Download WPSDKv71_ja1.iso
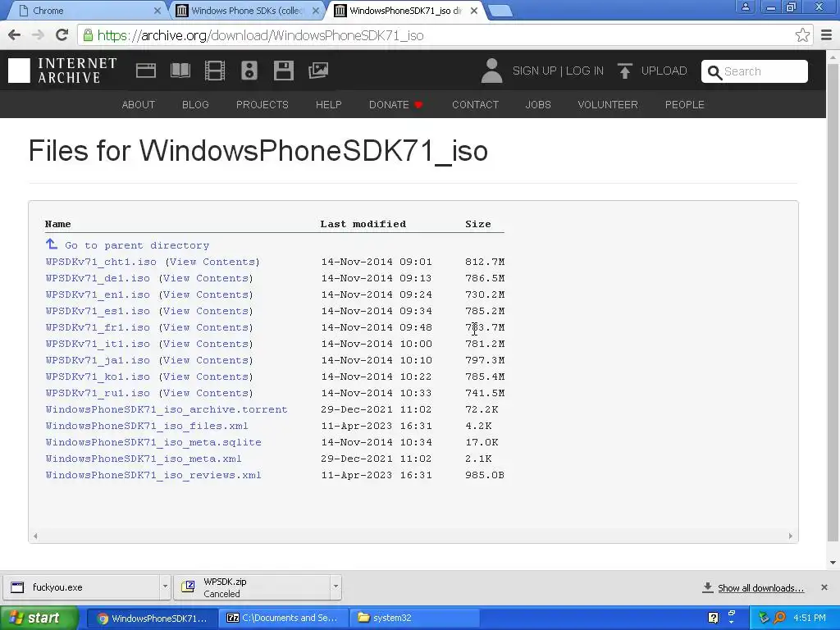 (98, 360)
